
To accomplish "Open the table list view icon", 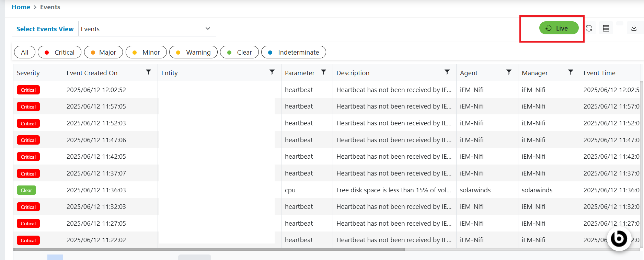I will click(x=606, y=28).
